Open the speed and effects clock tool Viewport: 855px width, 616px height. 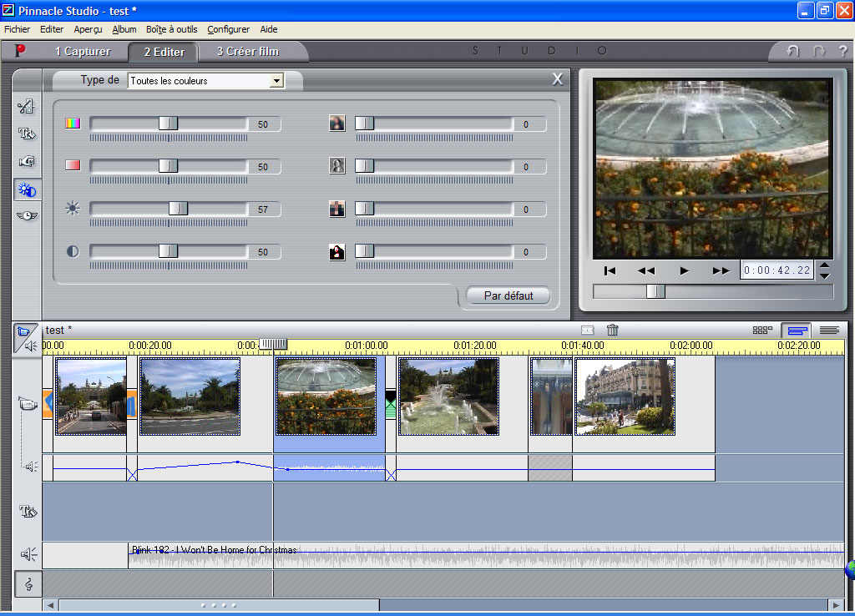click(27, 216)
